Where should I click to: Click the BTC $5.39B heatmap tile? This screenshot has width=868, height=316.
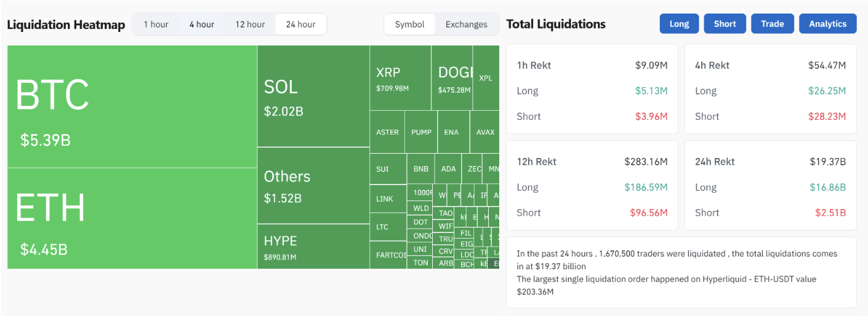click(x=132, y=106)
